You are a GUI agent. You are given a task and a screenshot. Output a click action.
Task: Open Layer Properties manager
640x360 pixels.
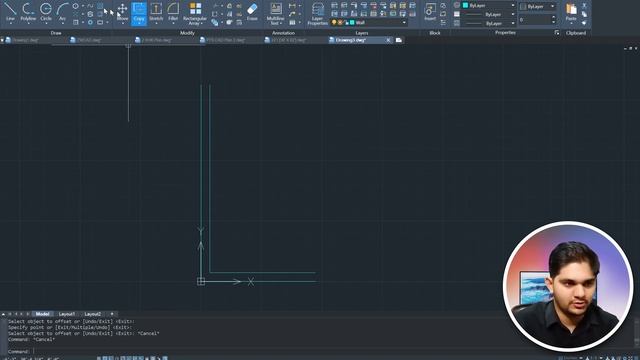[318, 13]
